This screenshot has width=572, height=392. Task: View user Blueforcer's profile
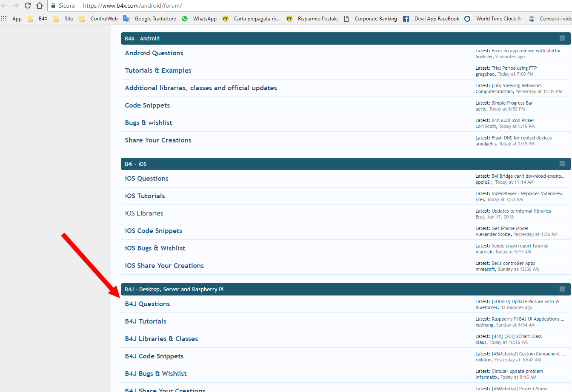pyautogui.click(x=486, y=307)
